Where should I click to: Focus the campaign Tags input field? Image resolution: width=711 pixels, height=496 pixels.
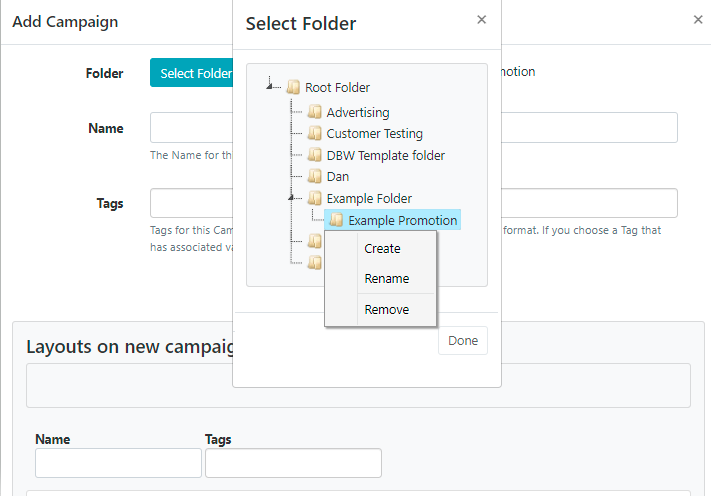pyautogui.click(x=414, y=203)
